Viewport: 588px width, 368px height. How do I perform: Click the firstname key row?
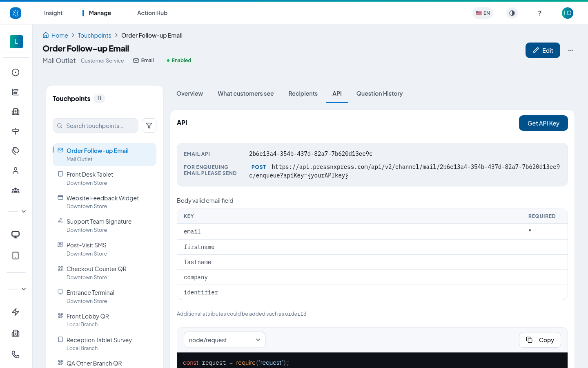tap(372, 247)
